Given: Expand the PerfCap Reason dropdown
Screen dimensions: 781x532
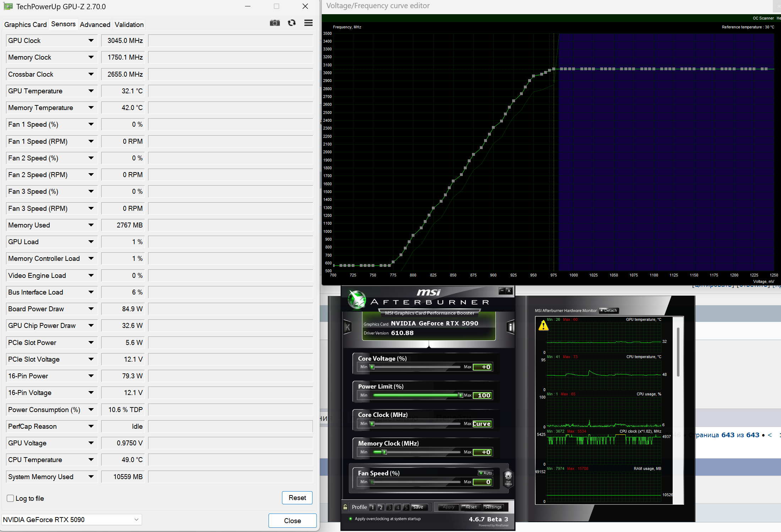Looking at the screenshot, I should 91,426.
